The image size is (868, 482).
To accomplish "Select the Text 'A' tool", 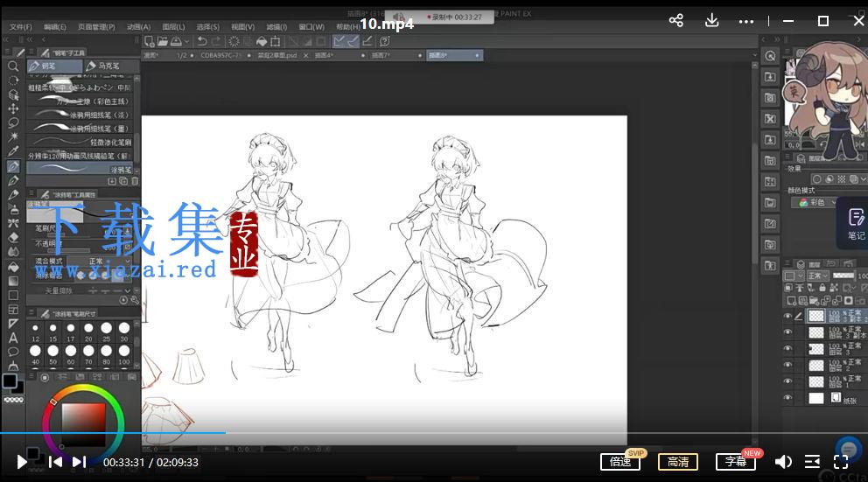I will 13,338.
